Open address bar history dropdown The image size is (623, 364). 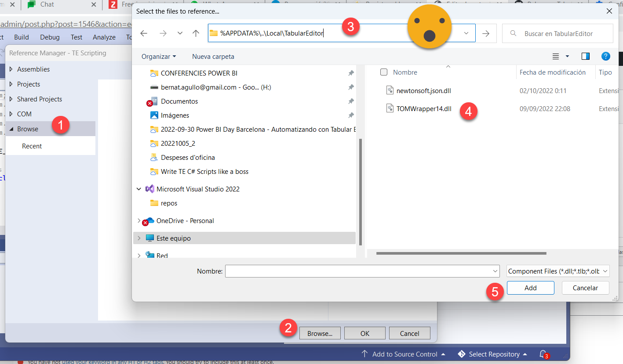466,33
